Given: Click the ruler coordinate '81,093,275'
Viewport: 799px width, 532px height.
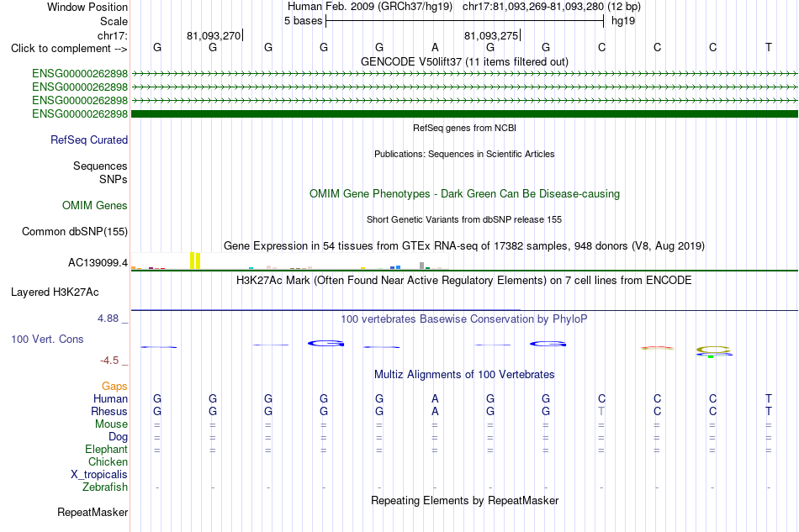Looking at the screenshot, I should (x=491, y=35).
